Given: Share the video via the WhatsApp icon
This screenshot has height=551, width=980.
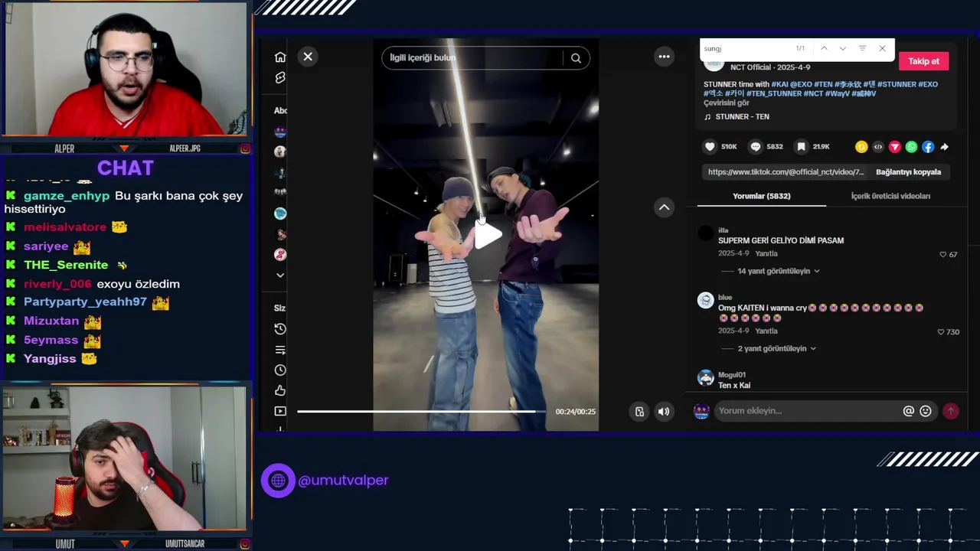Looking at the screenshot, I should click(x=911, y=147).
